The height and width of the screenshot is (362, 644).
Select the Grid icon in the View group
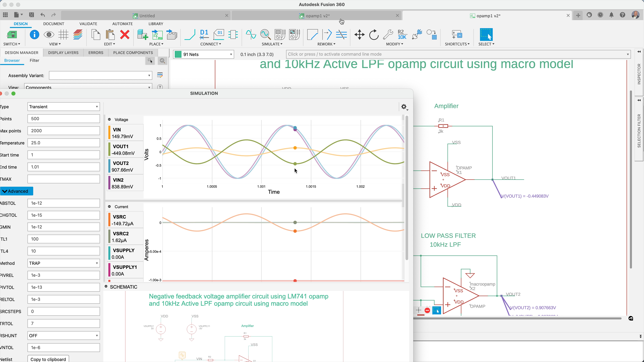[x=64, y=35]
